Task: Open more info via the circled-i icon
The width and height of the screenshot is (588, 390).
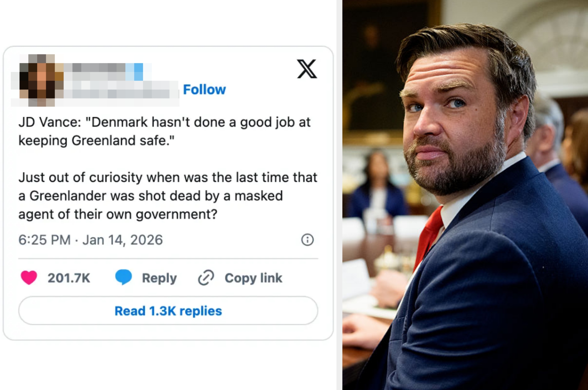Action: coord(308,240)
